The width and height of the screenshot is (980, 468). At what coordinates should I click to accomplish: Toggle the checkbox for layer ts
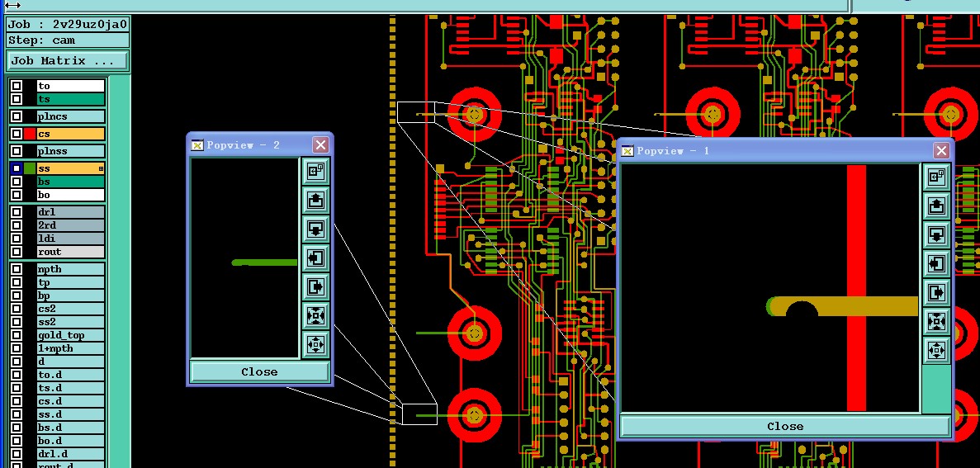pos(17,99)
